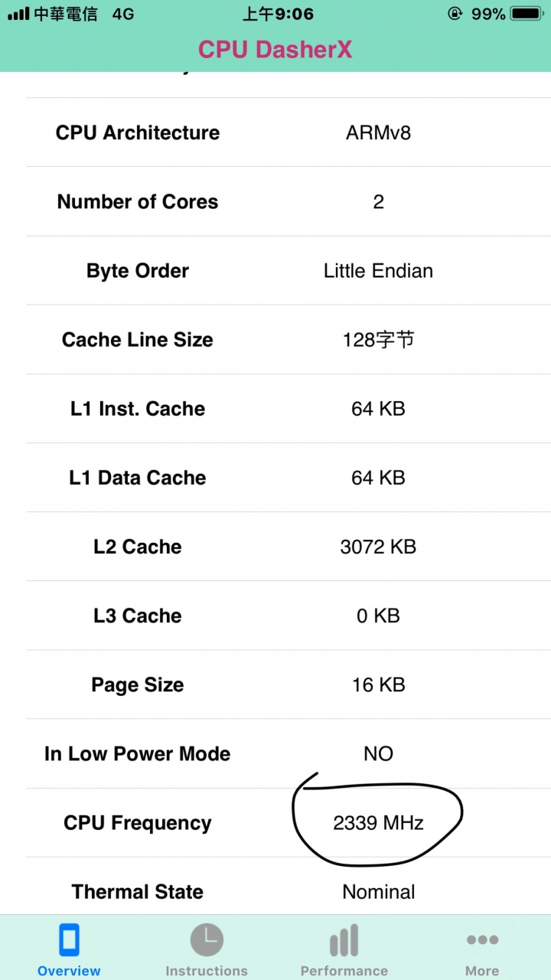Switch to the Instructions tab label
This screenshot has width=551, height=980.
point(207,971)
